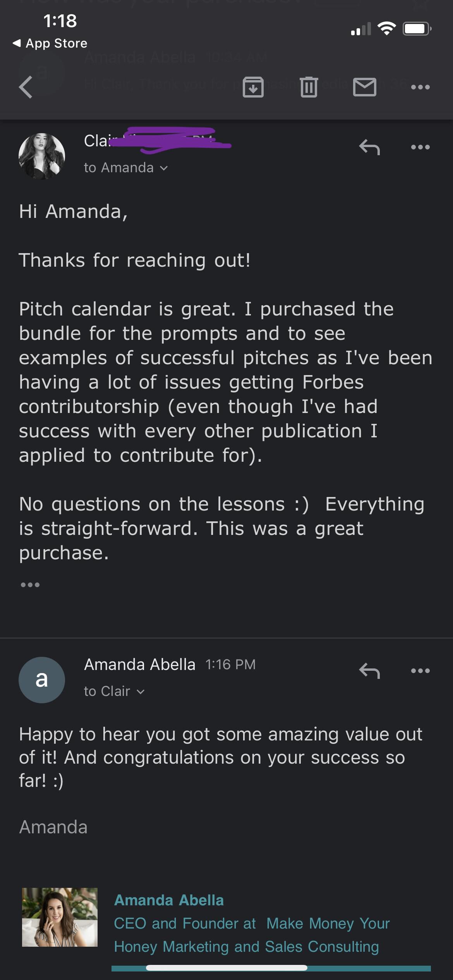The image size is (453, 980).
Task: Tap Clair's profile photo avatar
Action: coord(42,156)
